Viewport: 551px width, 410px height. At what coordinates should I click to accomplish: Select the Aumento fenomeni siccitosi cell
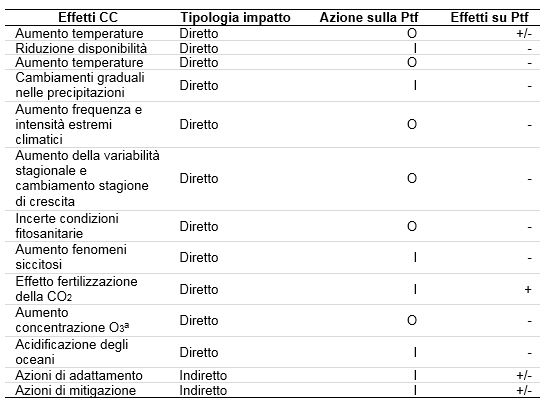[x=71, y=257]
